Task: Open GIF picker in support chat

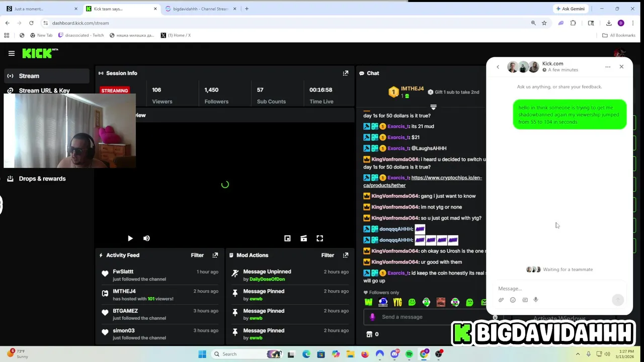Action: (x=525, y=300)
